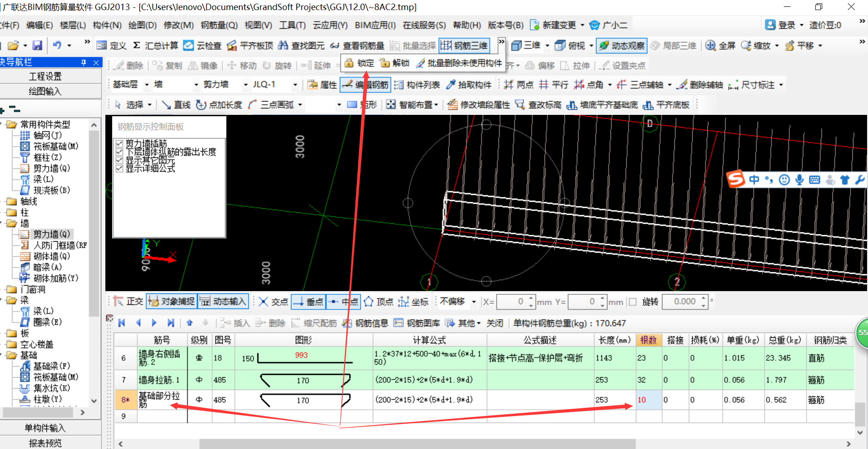Image resolution: width=868 pixels, height=449 pixels.
Task: Enable 动态观察 orbit tool
Action: tap(622, 45)
